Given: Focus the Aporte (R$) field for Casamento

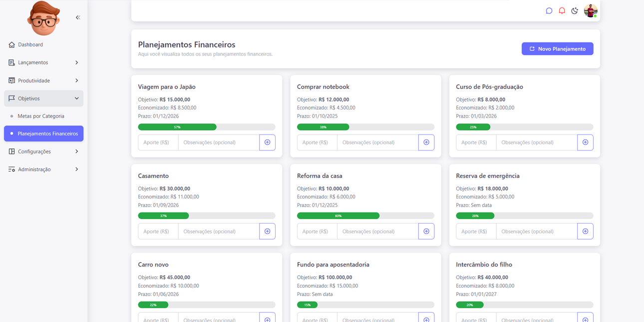Looking at the screenshot, I should [x=158, y=231].
